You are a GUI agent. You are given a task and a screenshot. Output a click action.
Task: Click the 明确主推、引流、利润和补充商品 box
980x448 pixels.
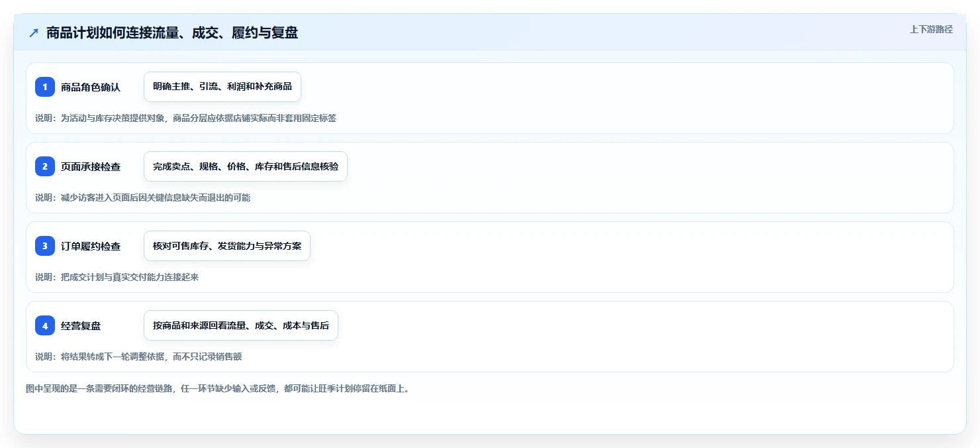point(222,87)
